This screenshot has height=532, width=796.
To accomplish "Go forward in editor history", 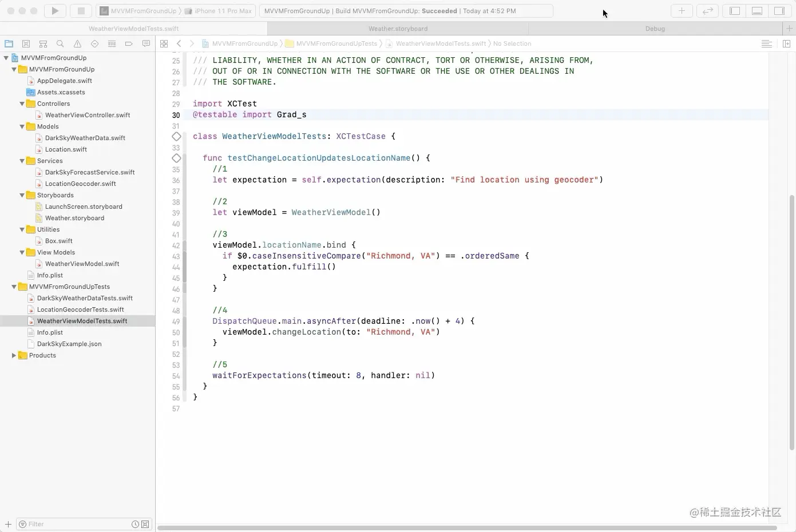I will tap(192, 43).
